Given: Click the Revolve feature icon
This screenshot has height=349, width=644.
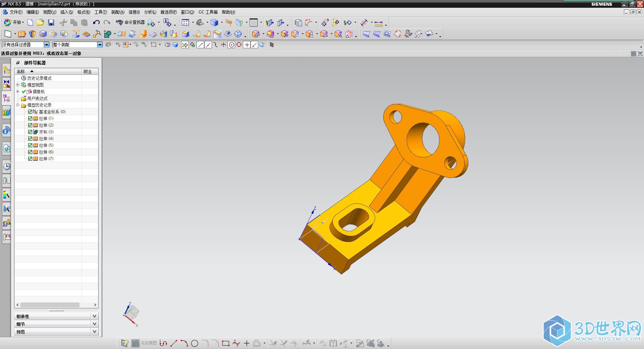Looking at the screenshot, I should [x=32, y=34].
